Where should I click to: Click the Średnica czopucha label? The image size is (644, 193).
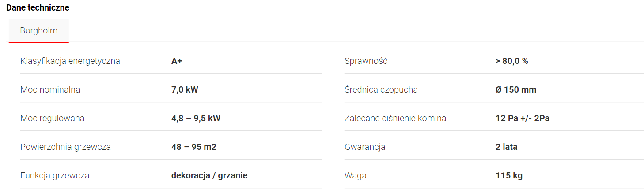(381, 89)
